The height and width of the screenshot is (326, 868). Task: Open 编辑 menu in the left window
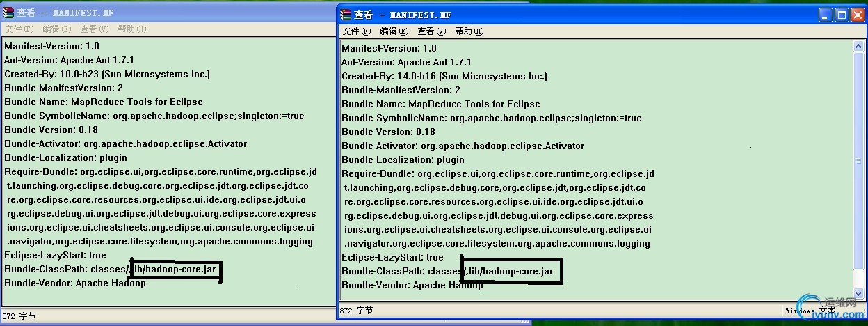click(56, 29)
